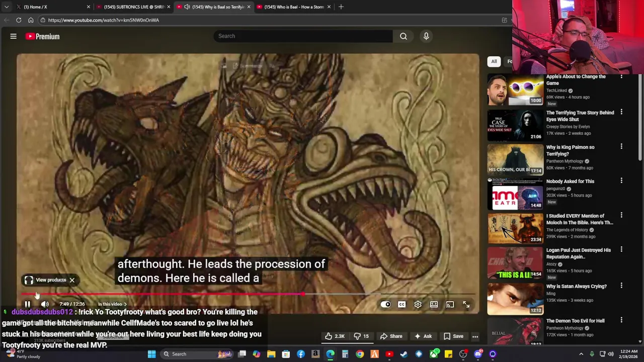The image size is (644, 362).
Task: Open more actions ellipsis under the video
Action: (x=475, y=336)
